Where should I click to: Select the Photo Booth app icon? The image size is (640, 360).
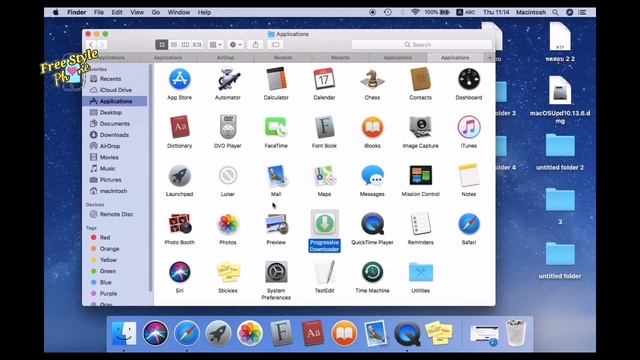point(180,224)
